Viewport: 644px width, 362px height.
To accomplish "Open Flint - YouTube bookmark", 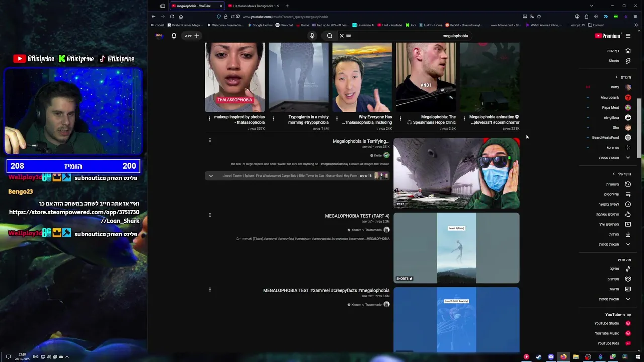I will tap(390, 25).
